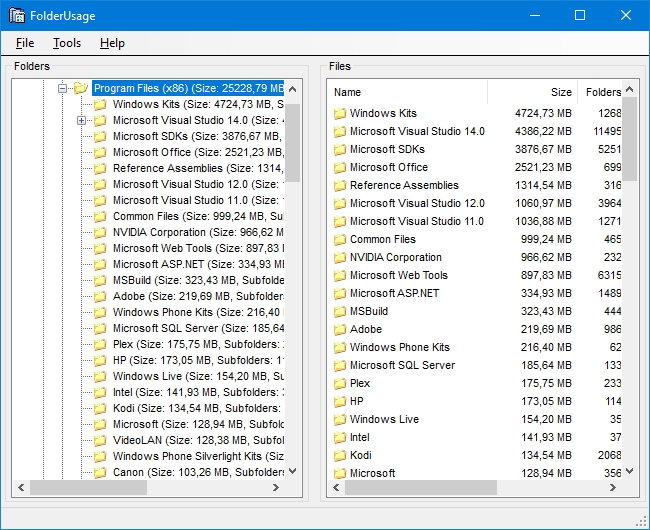Image resolution: width=650 pixels, height=530 pixels.
Task: Click folder tree scroll right arrow
Action: [x=276, y=488]
